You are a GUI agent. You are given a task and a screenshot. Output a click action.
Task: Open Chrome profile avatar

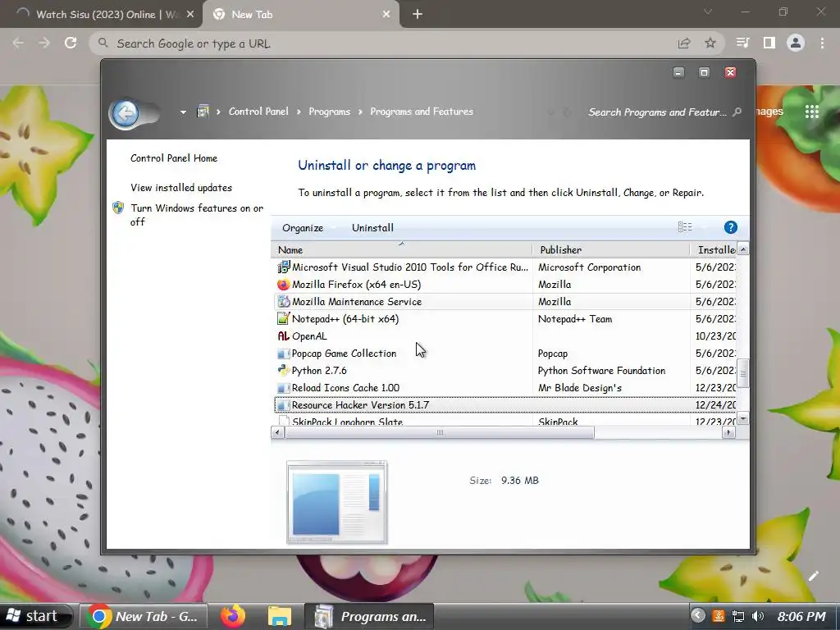point(796,43)
